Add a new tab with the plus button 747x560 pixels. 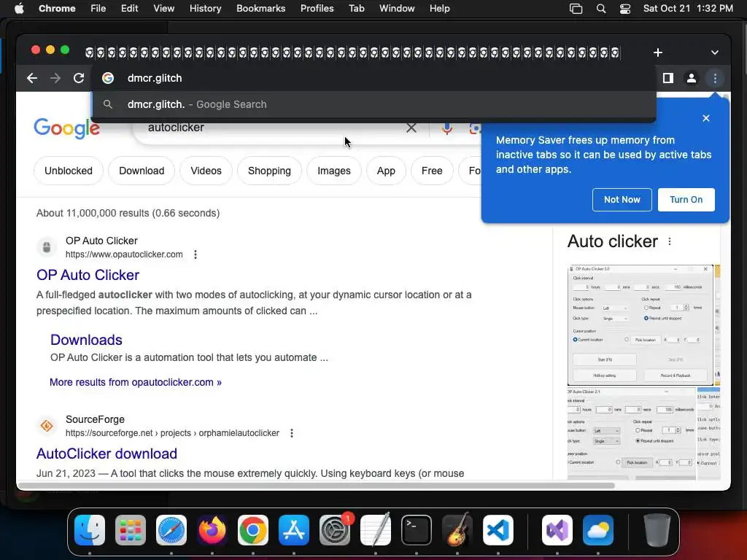coord(658,52)
